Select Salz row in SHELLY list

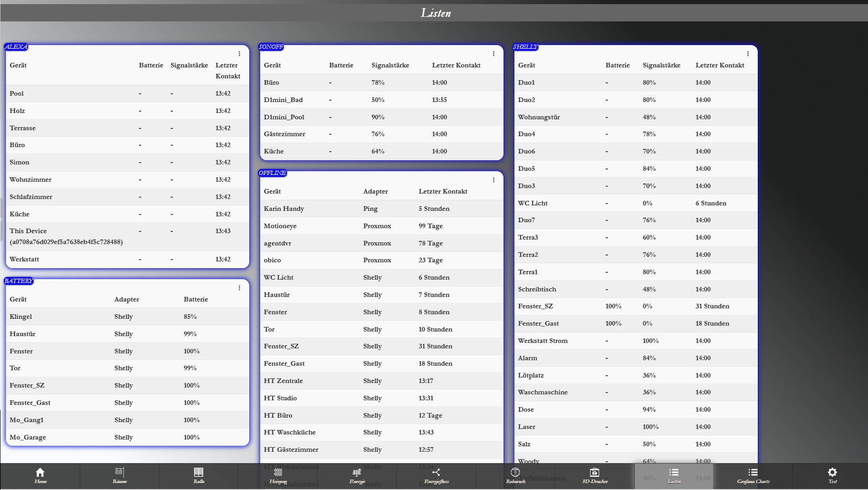click(636, 444)
